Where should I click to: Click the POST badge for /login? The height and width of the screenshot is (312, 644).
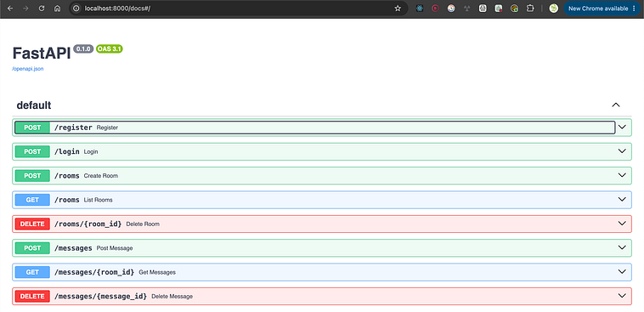[x=32, y=151]
